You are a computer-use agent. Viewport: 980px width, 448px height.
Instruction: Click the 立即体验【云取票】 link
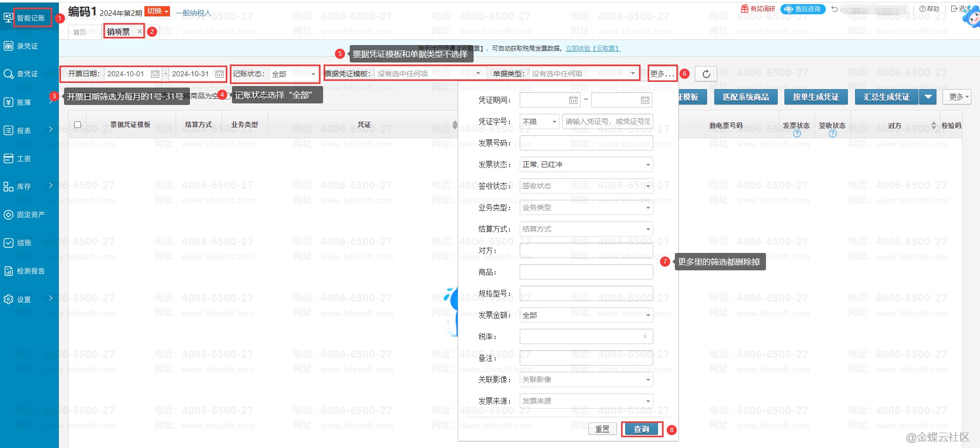tap(593, 49)
